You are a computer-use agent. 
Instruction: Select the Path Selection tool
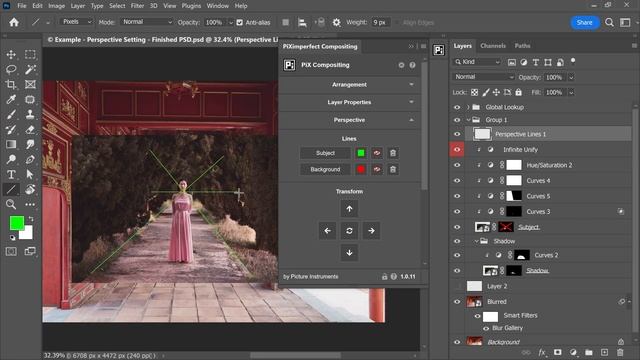point(30,175)
